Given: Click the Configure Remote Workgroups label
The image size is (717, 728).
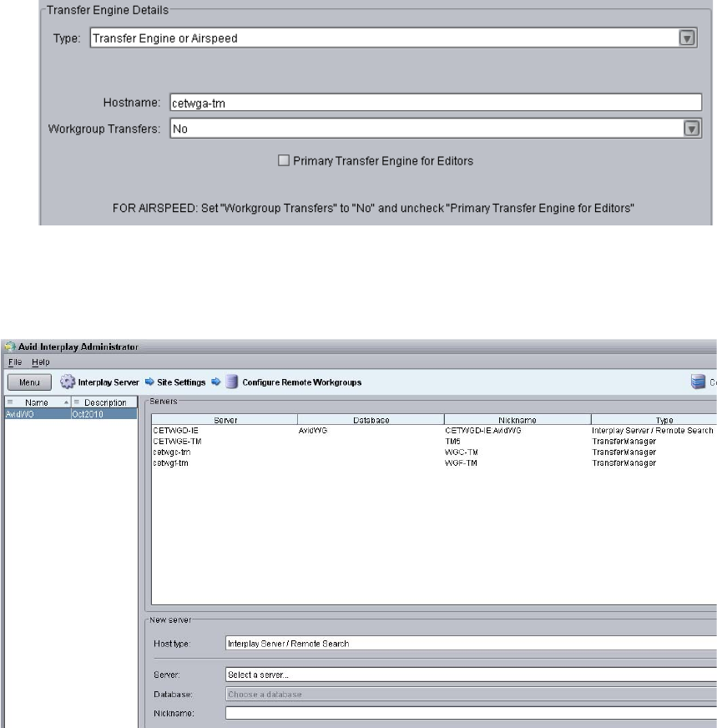Looking at the screenshot, I should pyautogui.click(x=301, y=382).
